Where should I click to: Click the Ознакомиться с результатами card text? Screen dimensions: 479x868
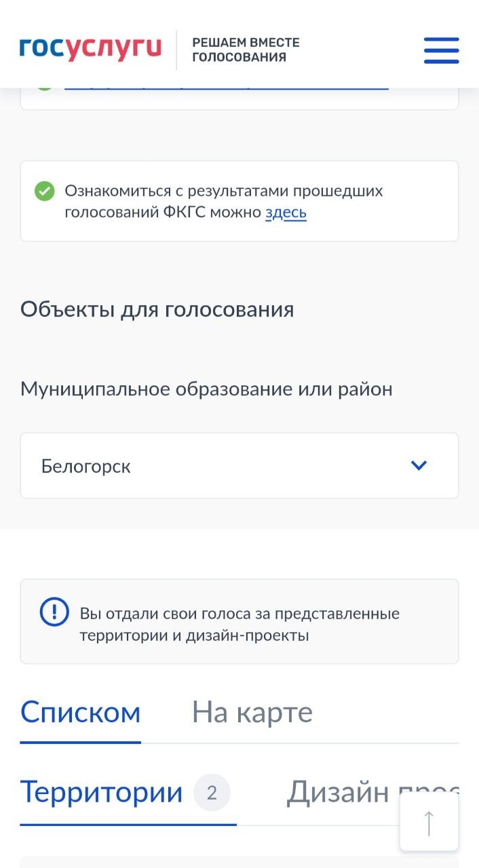pyautogui.click(x=224, y=201)
